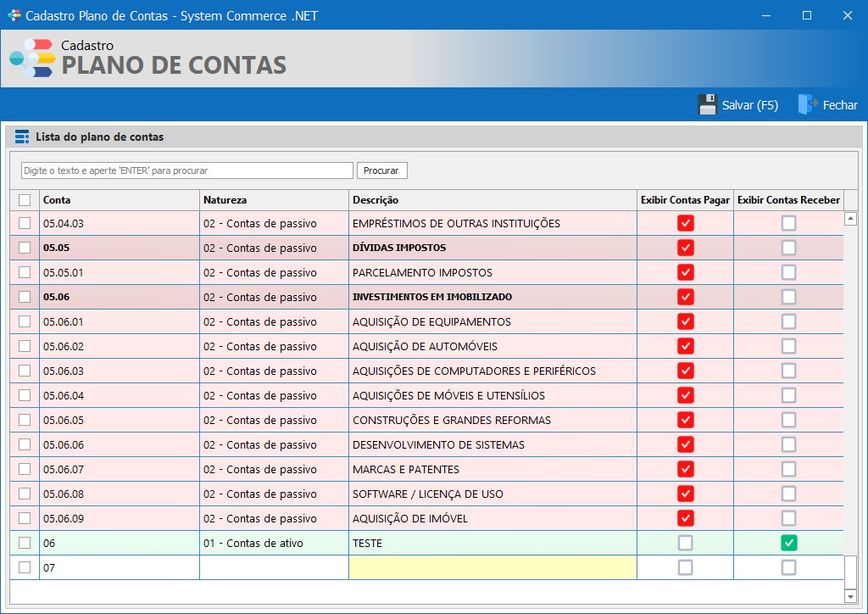868x614 pixels.
Task: Click the list icon beside Lista do plano
Action: pyautogui.click(x=22, y=137)
